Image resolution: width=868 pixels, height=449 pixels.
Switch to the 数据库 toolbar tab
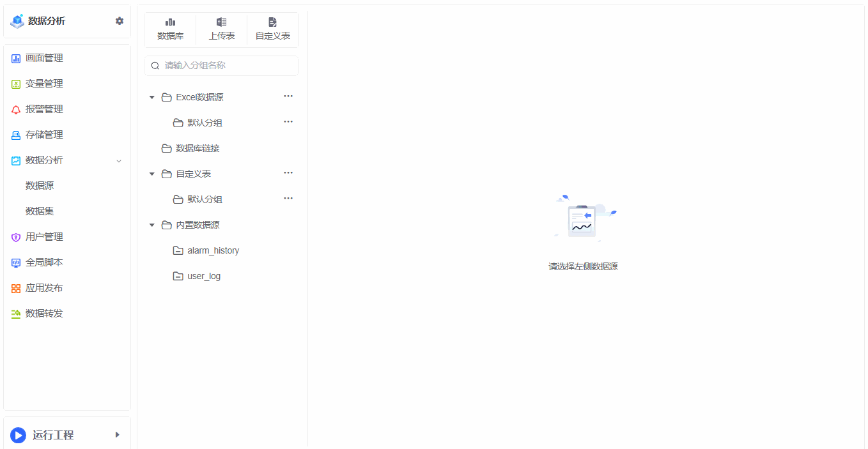tap(170, 29)
